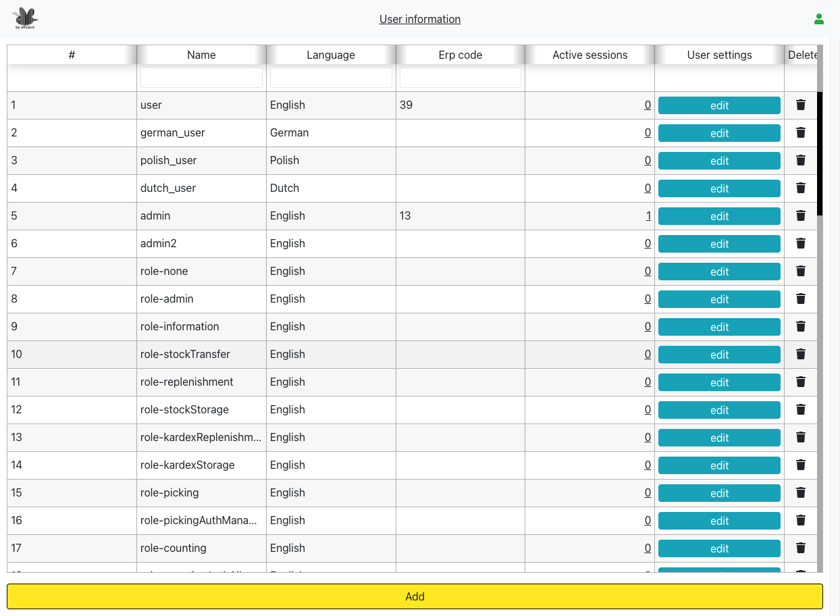840x616 pixels.
Task: Focus the Name filter input field
Action: [201, 78]
